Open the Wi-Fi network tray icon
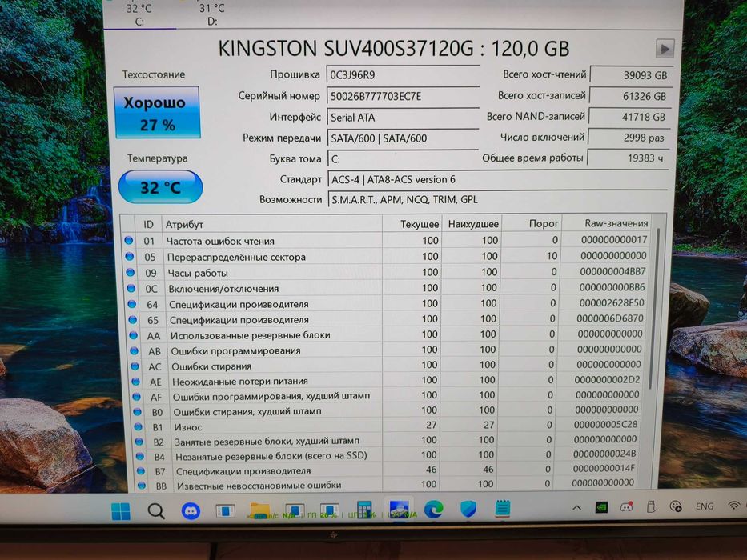Image resolution: width=747 pixels, height=560 pixels. point(735,506)
